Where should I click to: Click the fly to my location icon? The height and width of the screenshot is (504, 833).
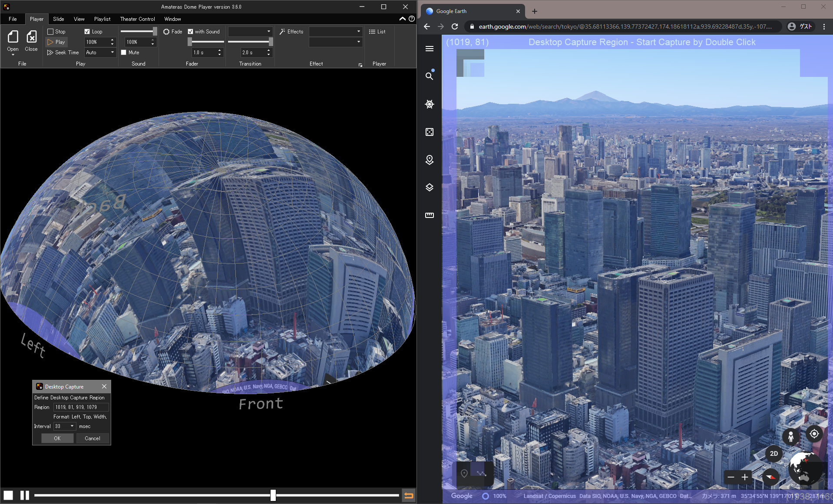click(x=814, y=434)
